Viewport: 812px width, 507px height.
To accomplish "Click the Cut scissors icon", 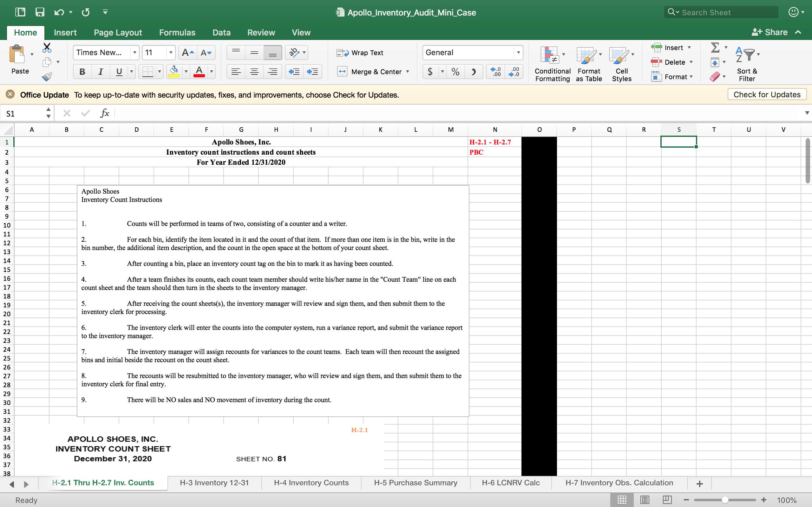I will [x=47, y=48].
